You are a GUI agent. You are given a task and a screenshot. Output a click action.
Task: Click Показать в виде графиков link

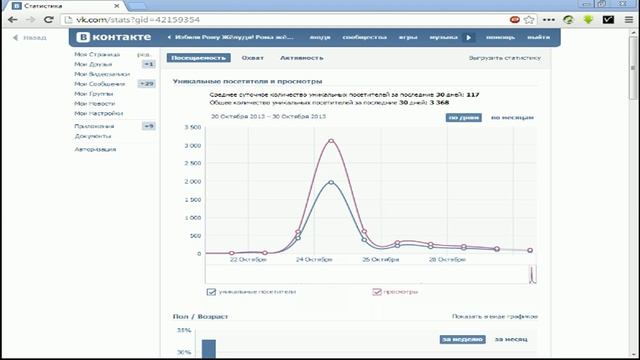coord(495,316)
